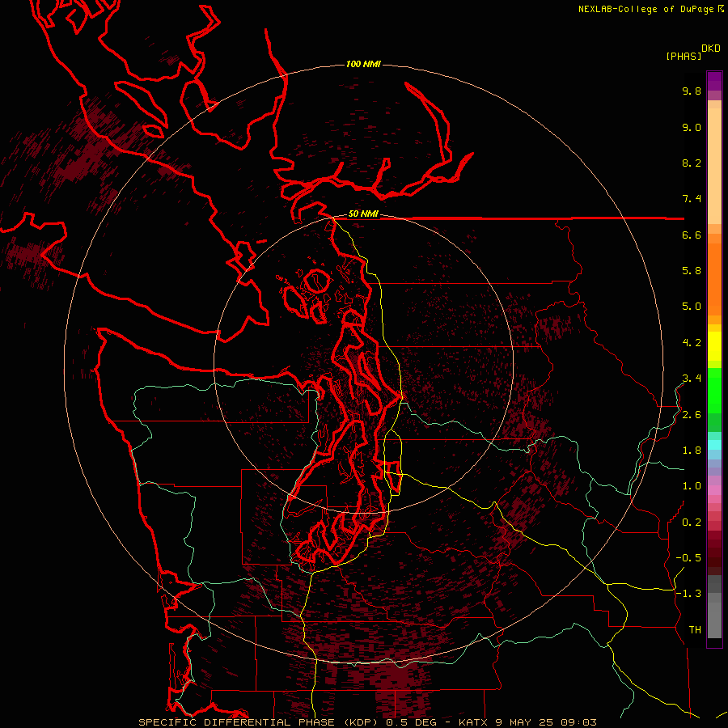Click the "0.5 DEG" elevation text
This screenshot has width=728, height=728.
point(412,722)
